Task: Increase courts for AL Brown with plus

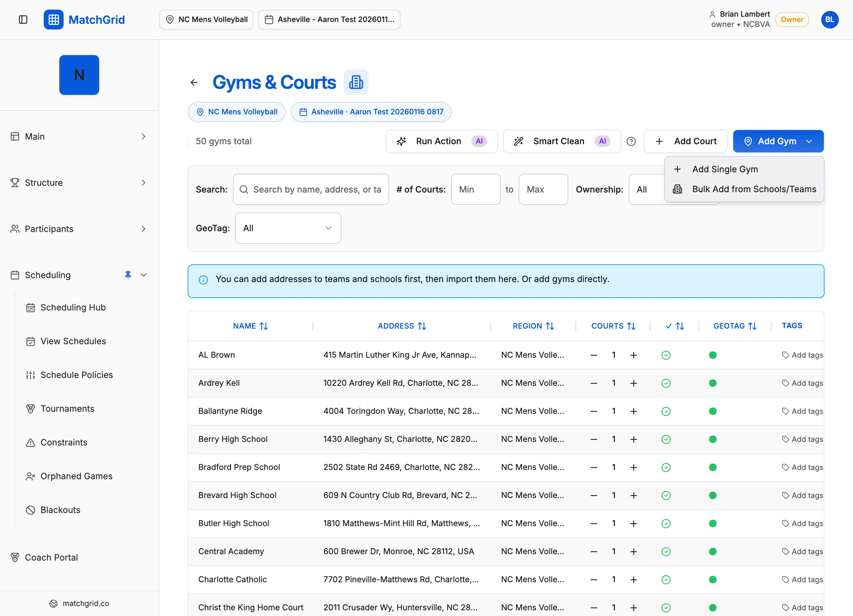Action: (x=634, y=355)
